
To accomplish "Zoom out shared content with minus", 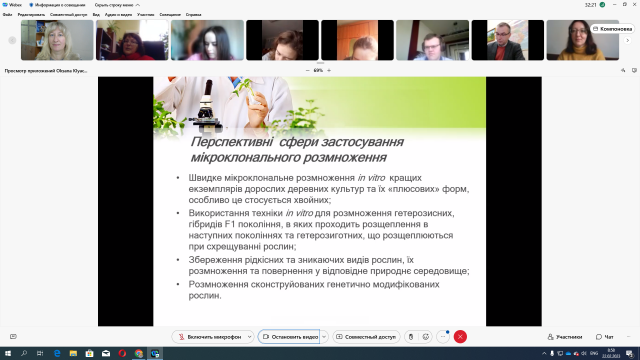I will (307, 71).
